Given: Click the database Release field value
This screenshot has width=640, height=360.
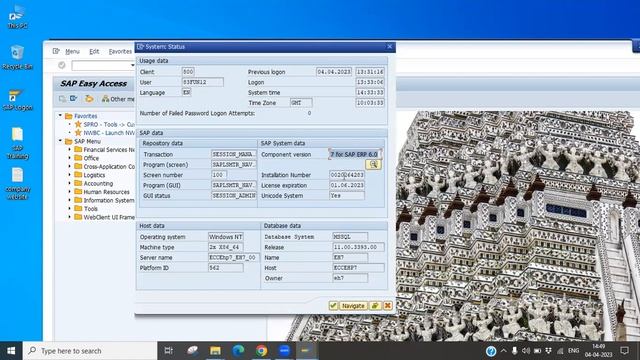Looking at the screenshot, I should pyautogui.click(x=358, y=247).
